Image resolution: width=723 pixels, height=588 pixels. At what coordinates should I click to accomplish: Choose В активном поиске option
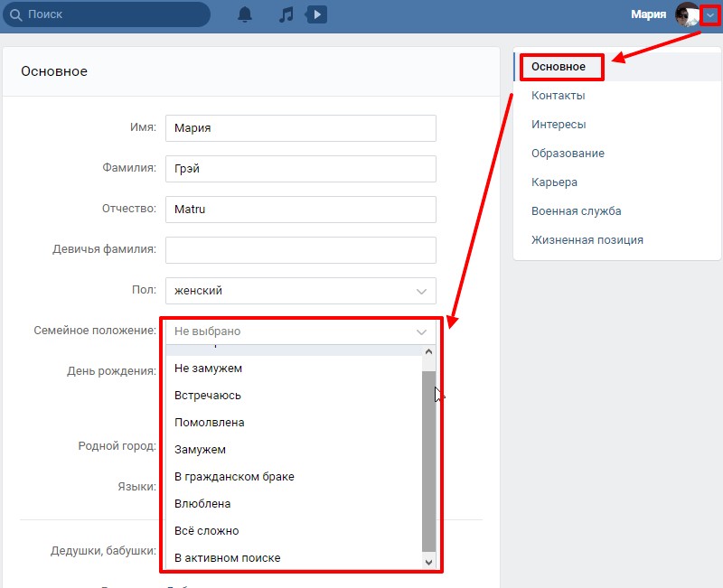pos(294,558)
